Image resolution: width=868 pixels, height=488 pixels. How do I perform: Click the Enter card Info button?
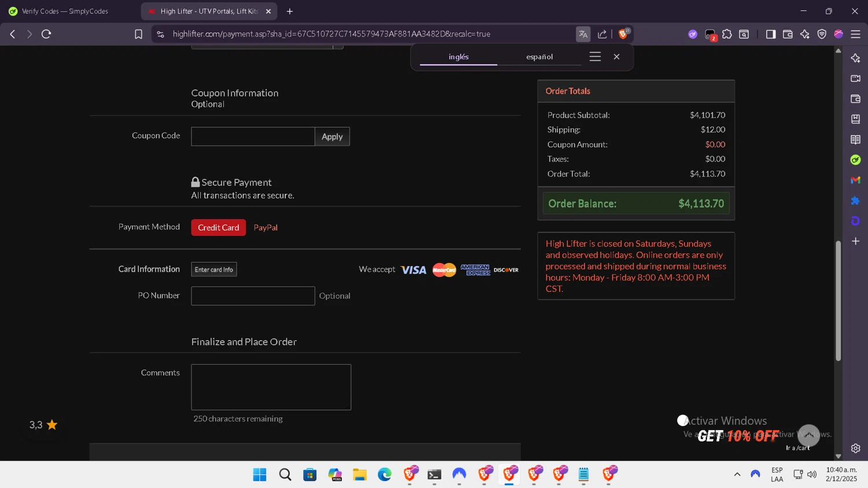coord(214,269)
